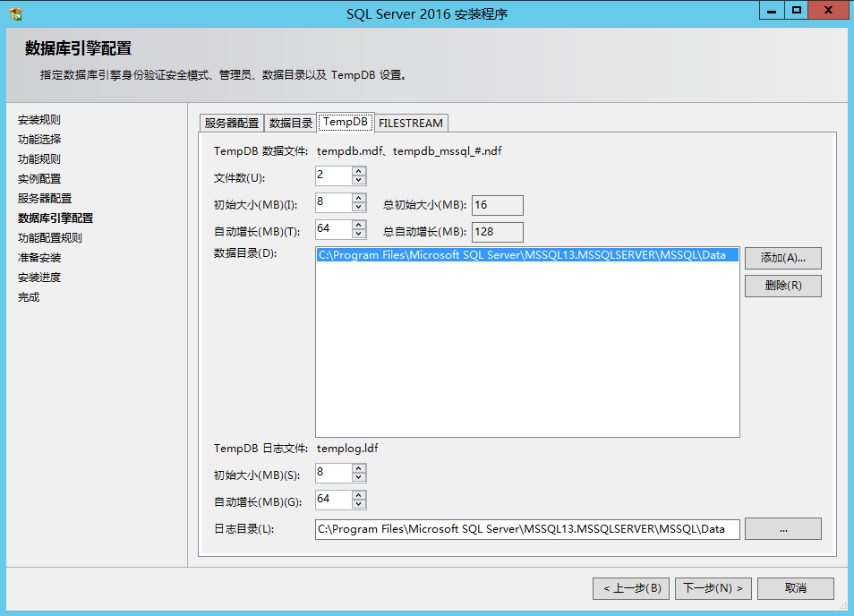Screen dimensions: 854x616
Task: Open the FILESTREAM tab
Action: (x=411, y=123)
